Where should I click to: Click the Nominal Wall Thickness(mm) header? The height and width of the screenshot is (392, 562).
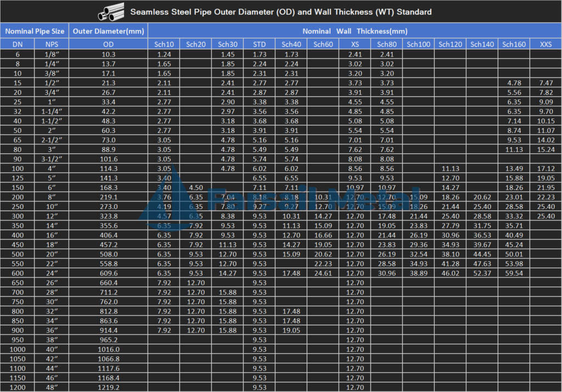(x=355, y=31)
